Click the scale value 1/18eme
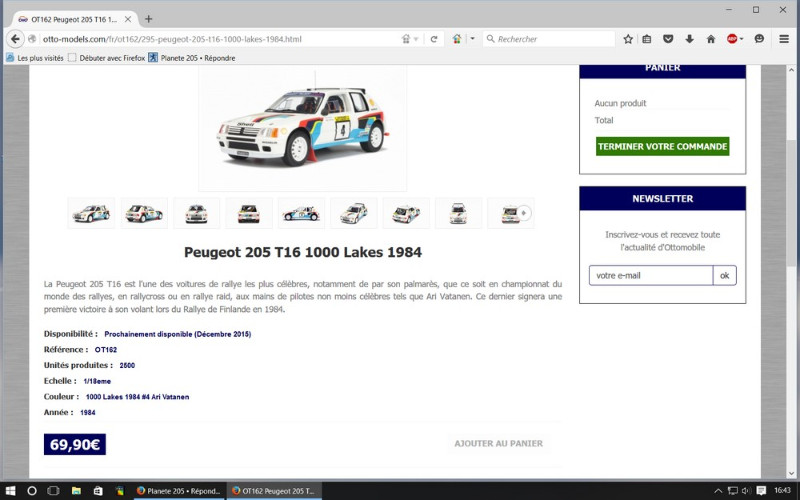Viewport: 800px width, 500px height. 97,381
